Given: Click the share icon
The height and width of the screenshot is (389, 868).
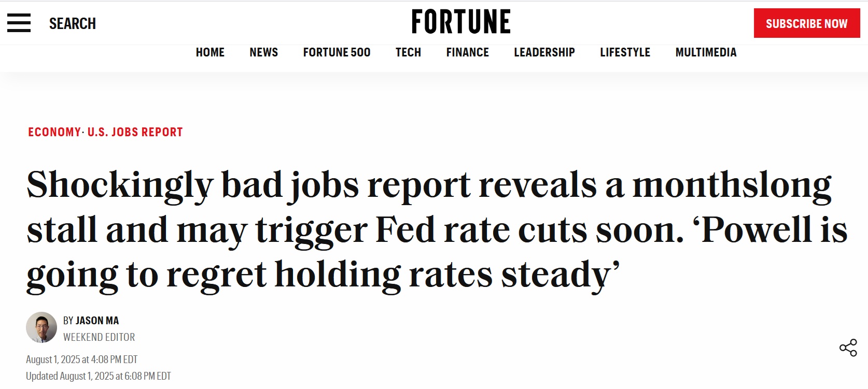Looking at the screenshot, I should (x=848, y=348).
